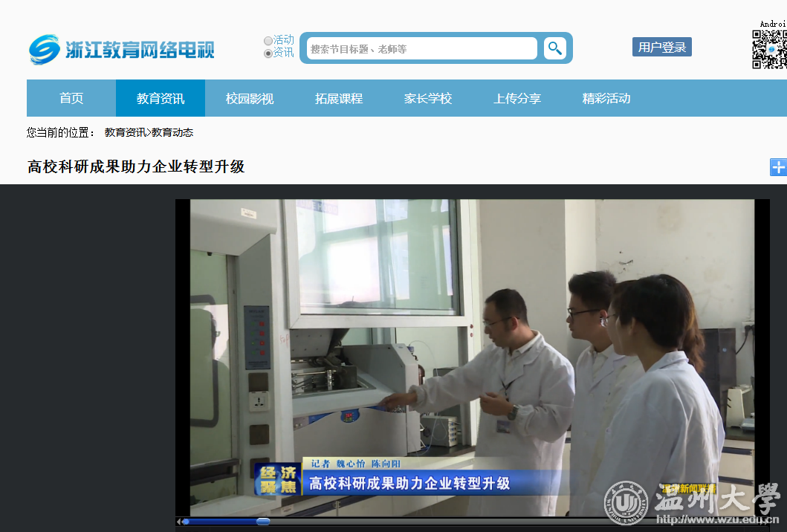
Task: Open the 上传分享 page
Action: pyautogui.click(x=517, y=98)
